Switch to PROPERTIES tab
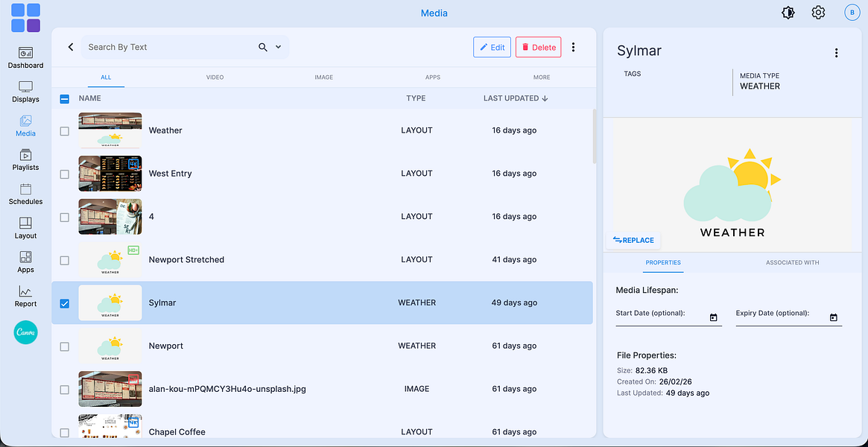868x447 pixels. pos(663,262)
